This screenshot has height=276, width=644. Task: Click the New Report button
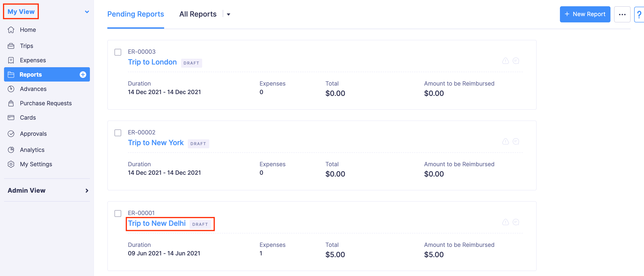tap(585, 14)
